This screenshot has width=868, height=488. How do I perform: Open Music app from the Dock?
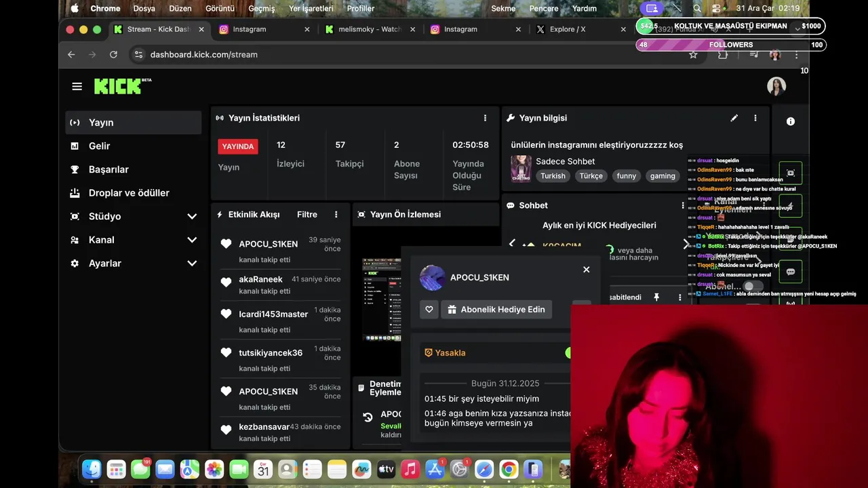click(410, 469)
